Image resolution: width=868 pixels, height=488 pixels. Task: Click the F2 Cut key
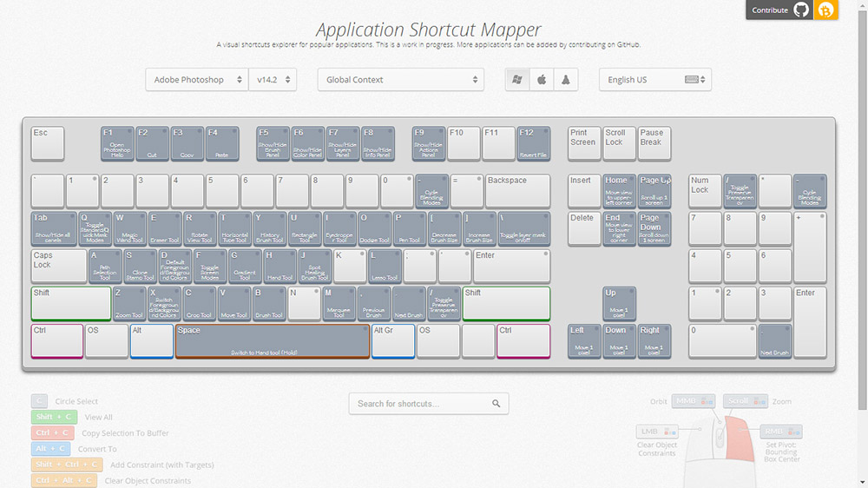tap(152, 143)
